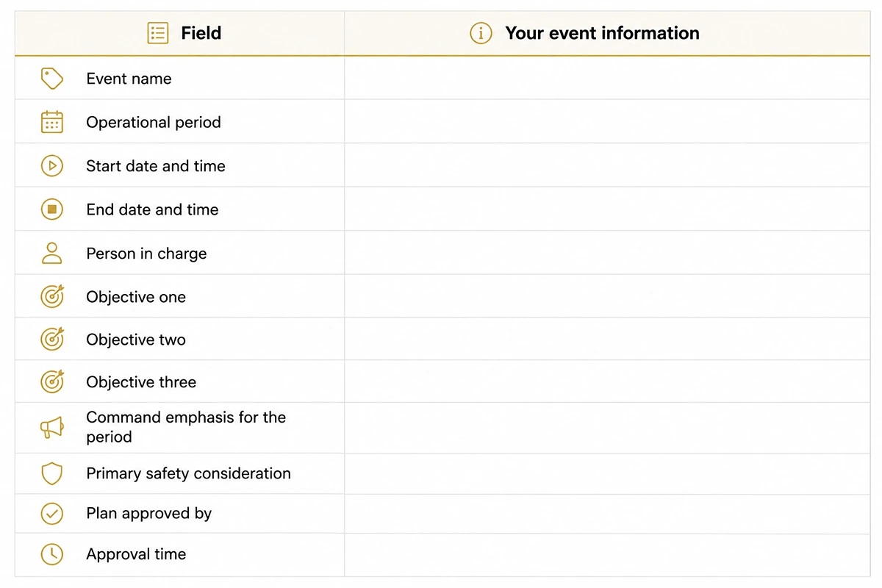The height and width of the screenshot is (588, 882).
Task: Click the tag icon beside Event name
Action: click(x=51, y=79)
